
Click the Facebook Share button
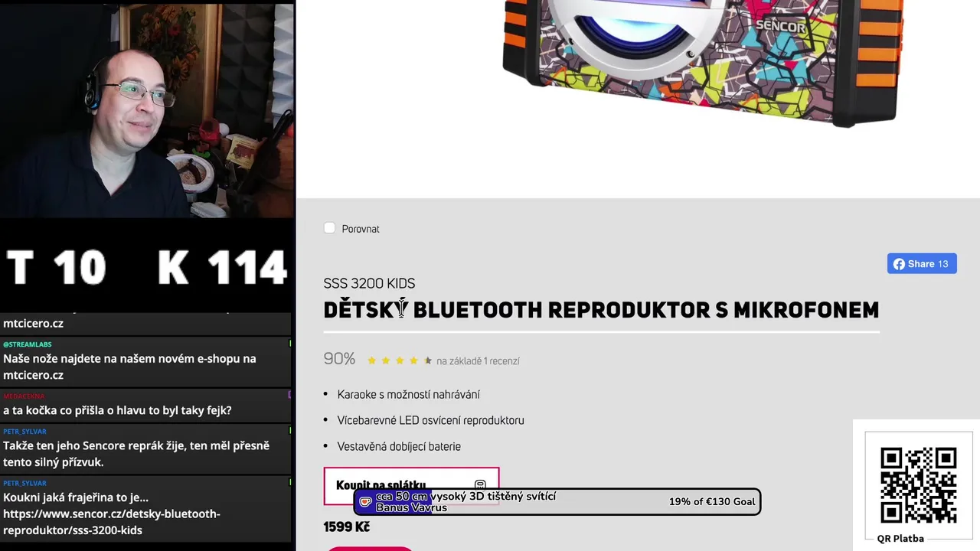[x=922, y=263]
